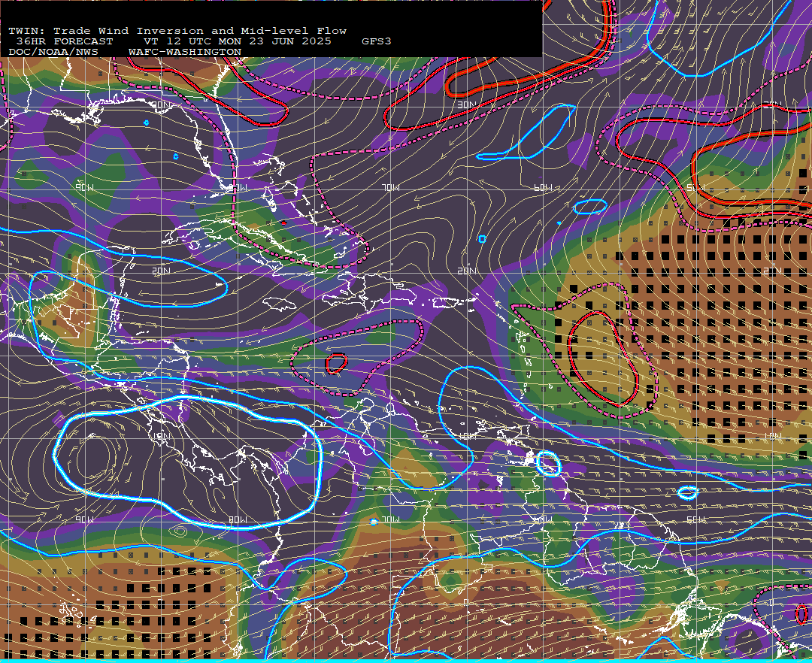Click the small cyan circle contour near Trinidad
812x663 pixels.
[x=548, y=463]
